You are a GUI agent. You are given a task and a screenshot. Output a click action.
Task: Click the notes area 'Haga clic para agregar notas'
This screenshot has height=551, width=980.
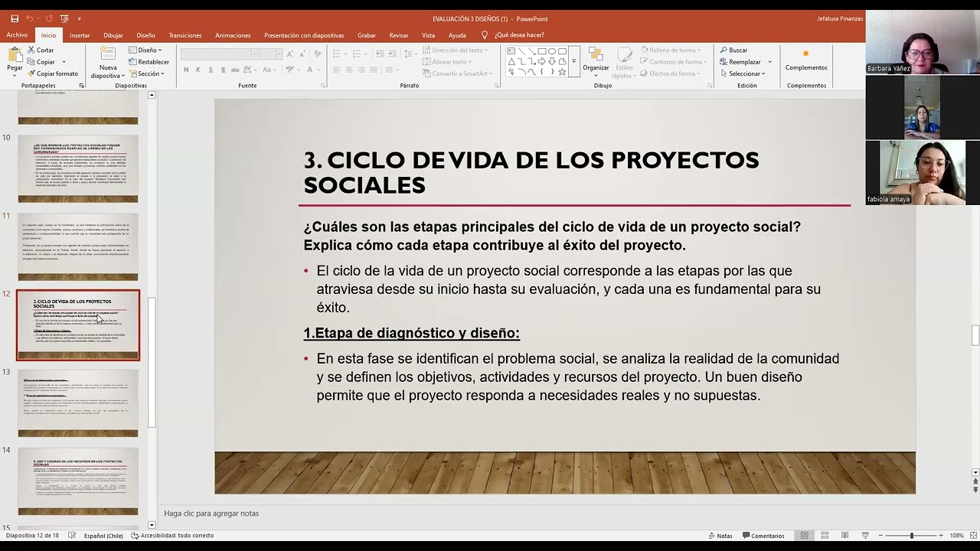pyautogui.click(x=211, y=514)
